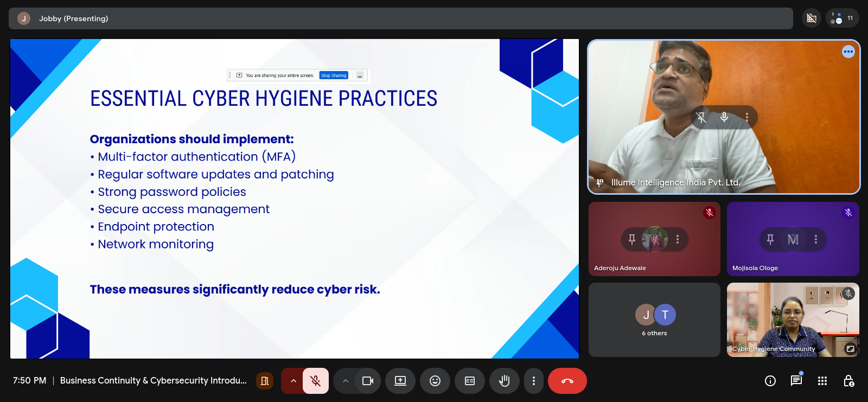
Task: Open the 6 others participant tile
Action: point(654,320)
